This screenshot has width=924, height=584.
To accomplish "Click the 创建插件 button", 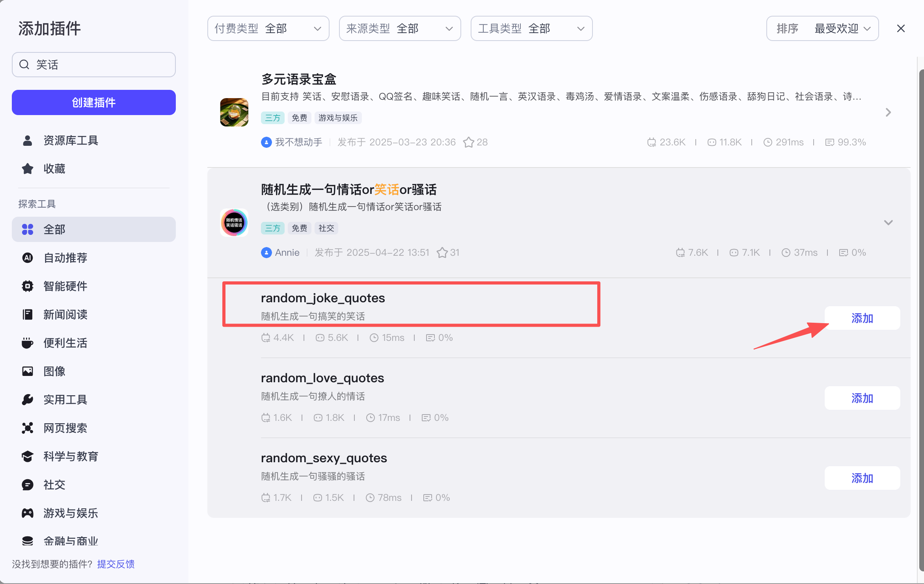I will coord(94,102).
